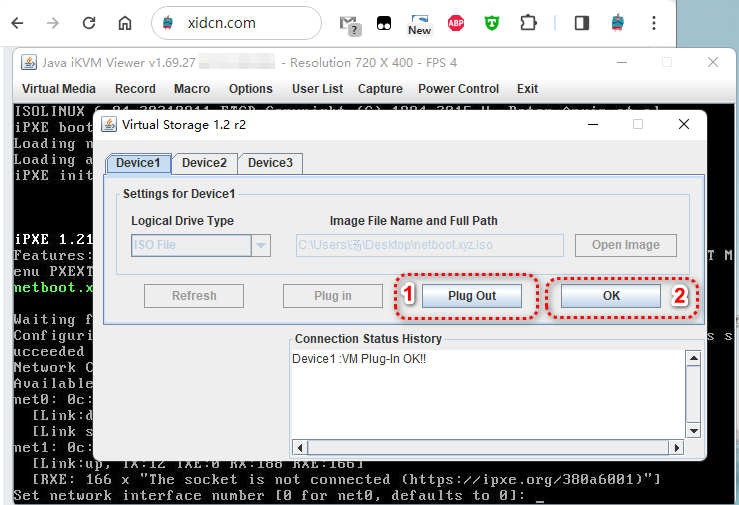
Task: Click the ABP ad blocker extension icon
Action: click(456, 23)
